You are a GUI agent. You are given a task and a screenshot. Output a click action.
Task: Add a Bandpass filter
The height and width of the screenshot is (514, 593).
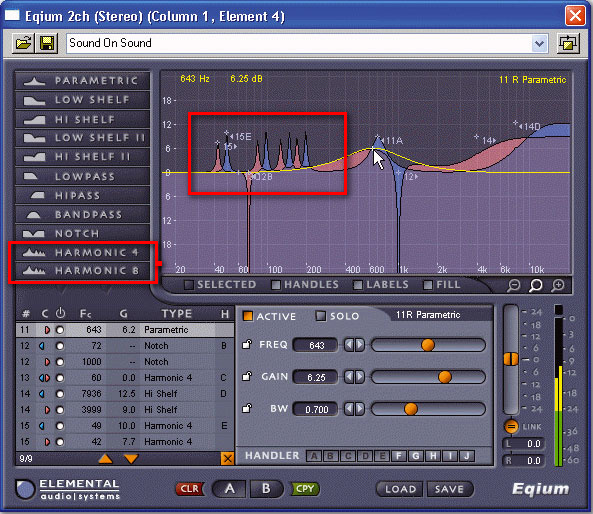pos(82,214)
